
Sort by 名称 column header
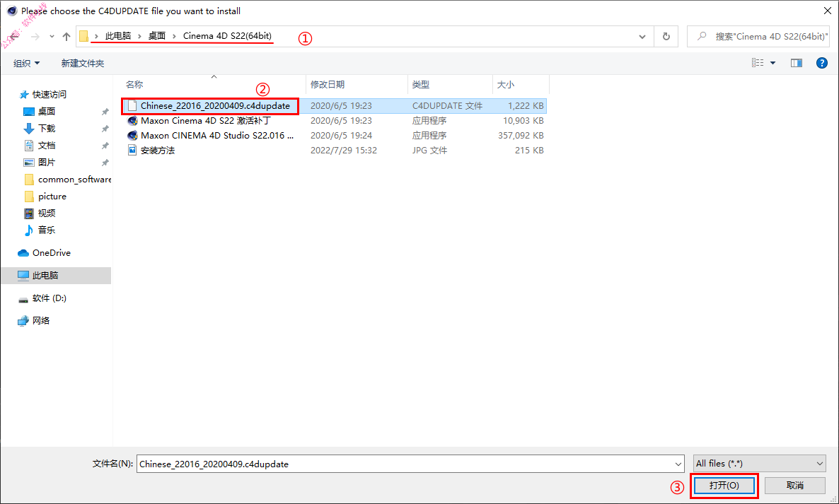134,84
